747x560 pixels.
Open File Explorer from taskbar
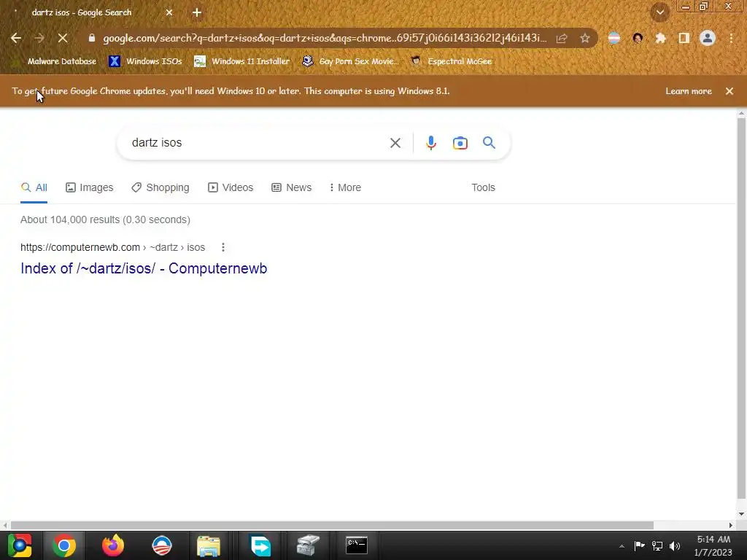point(209,545)
